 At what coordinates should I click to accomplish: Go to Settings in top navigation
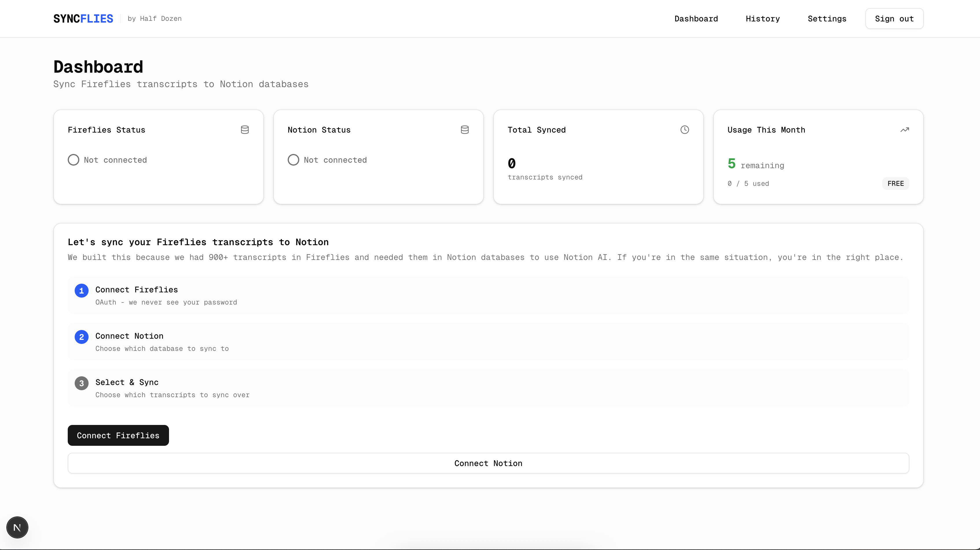pos(827,19)
